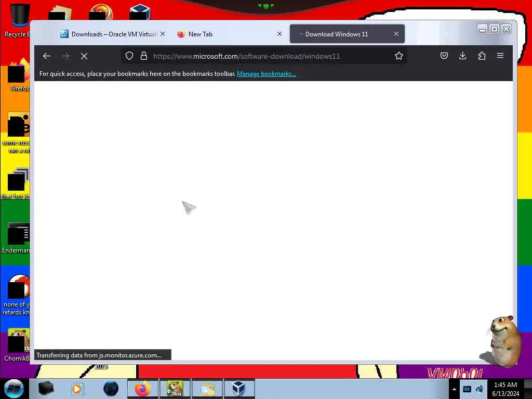Open the tracking protection shield
This screenshot has height=399, width=532.
[x=129, y=56]
